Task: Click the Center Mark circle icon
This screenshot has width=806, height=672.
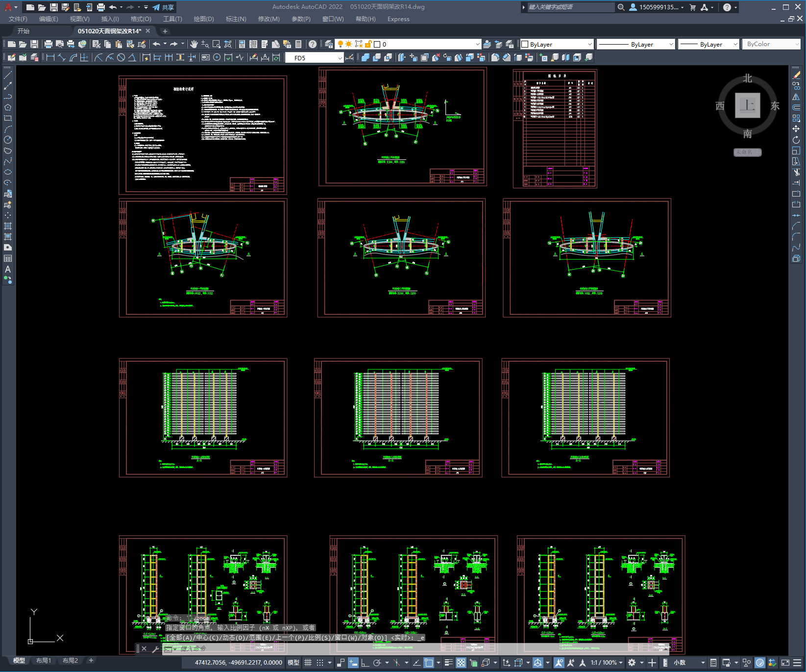Action: pos(217,57)
